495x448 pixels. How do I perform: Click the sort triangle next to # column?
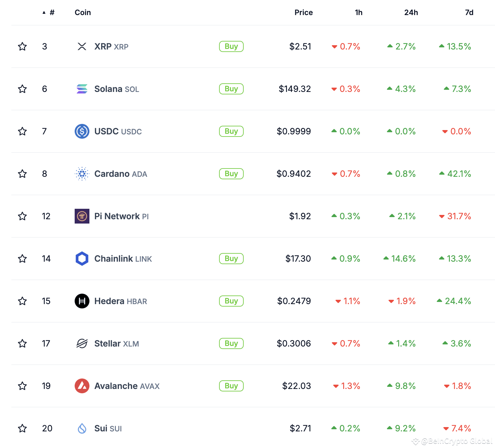tap(44, 12)
